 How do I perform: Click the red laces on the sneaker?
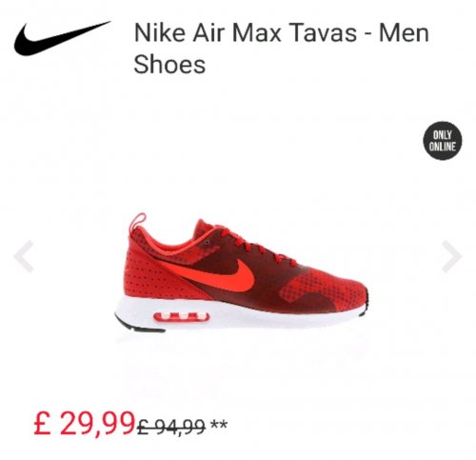point(254,246)
